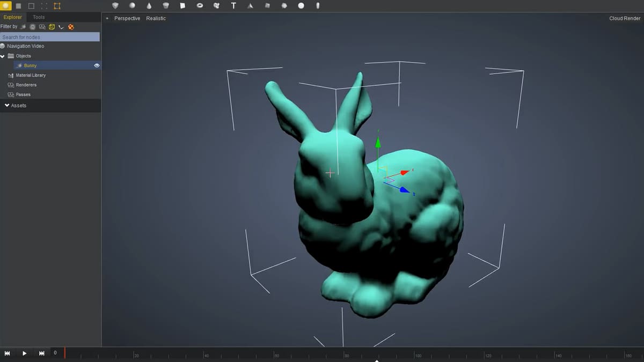Click the Cloud Render button
The image size is (644, 362).
point(624,18)
